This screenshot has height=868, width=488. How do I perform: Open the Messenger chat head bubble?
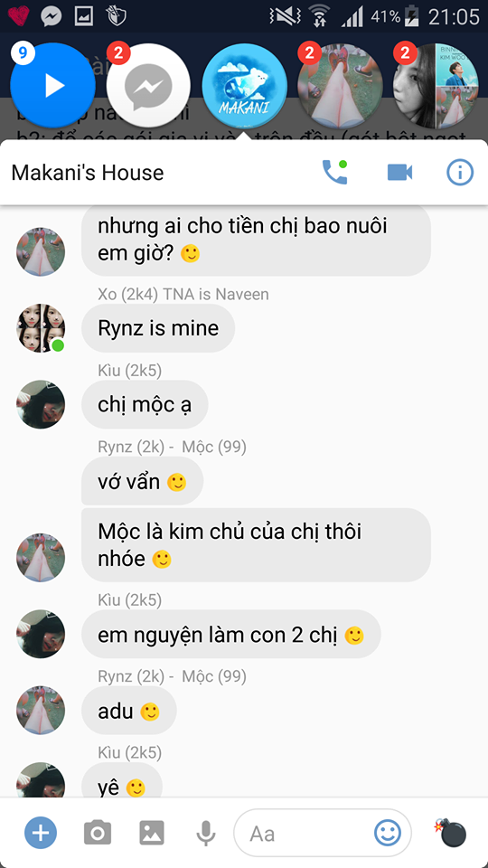(x=148, y=86)
